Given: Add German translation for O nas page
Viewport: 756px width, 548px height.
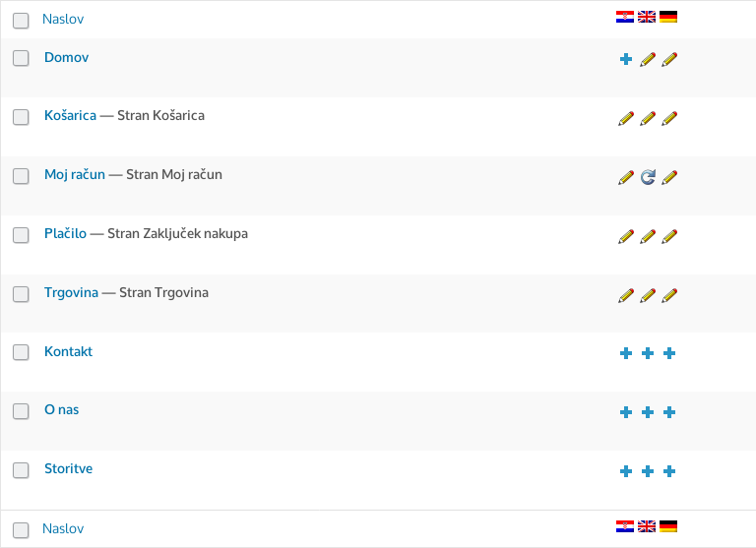Looking at the screenshot, I should (669, 412).
